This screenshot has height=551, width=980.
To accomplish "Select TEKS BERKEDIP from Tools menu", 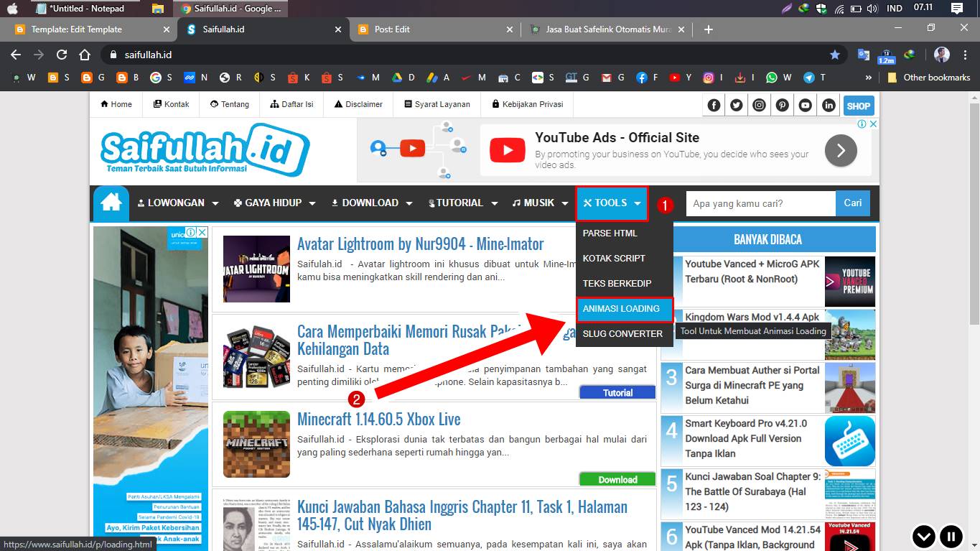I will point(625,284).
